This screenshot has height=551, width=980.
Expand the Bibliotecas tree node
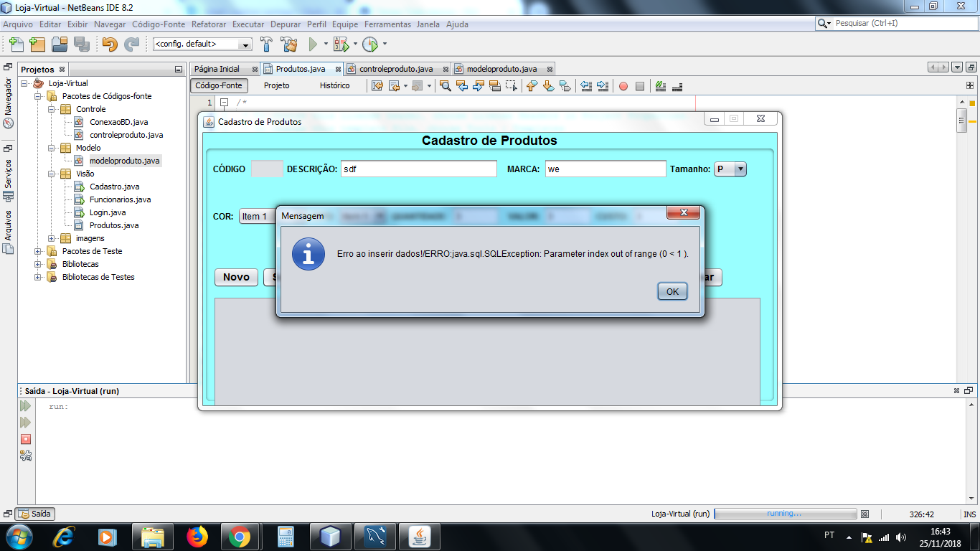38,264
